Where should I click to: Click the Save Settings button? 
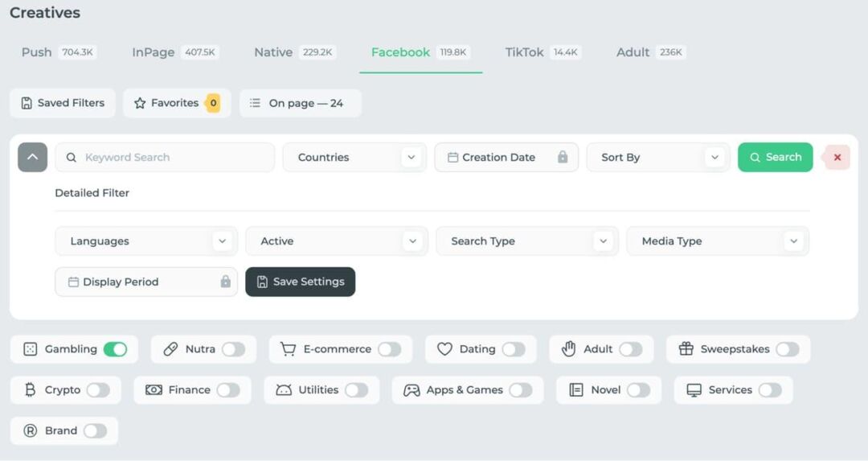(x=300, y=282)
